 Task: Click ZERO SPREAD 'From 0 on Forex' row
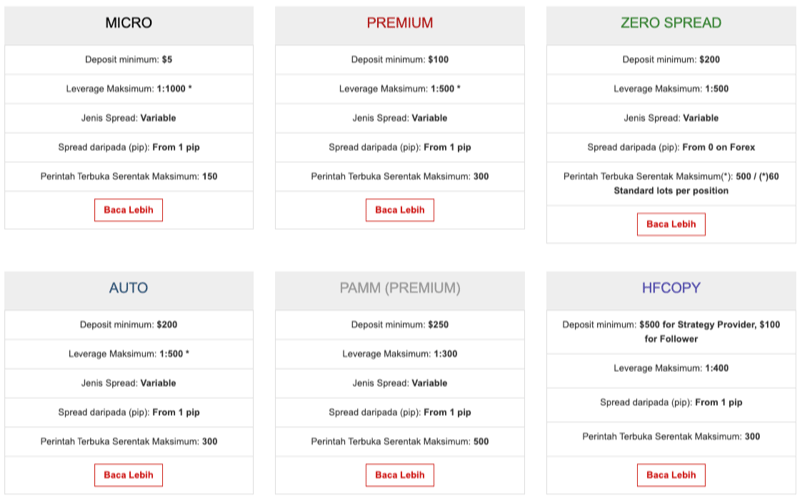(671, 147)
